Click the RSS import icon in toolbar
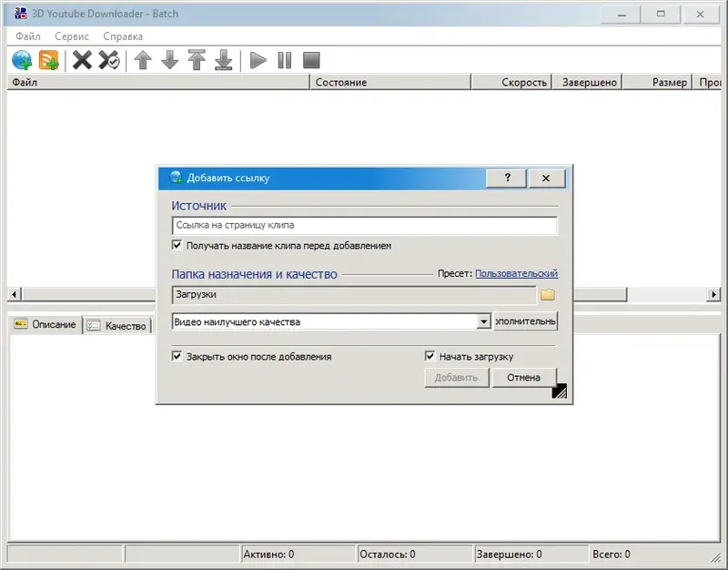728x570 pixels. [x=48, y=59]
